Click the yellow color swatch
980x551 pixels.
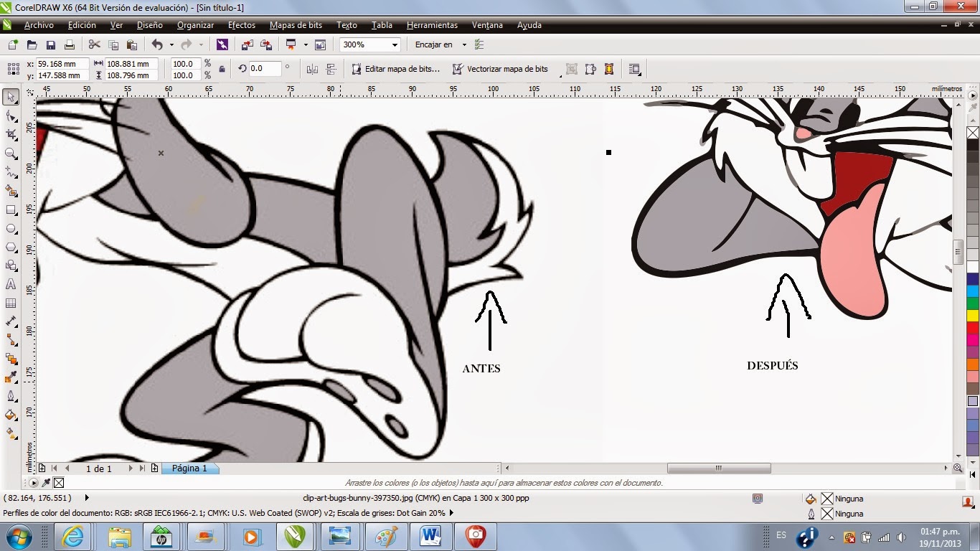[973, 315]
